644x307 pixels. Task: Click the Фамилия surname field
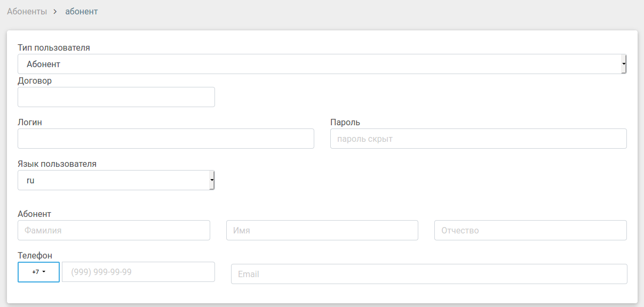click(x=114, y=230)
